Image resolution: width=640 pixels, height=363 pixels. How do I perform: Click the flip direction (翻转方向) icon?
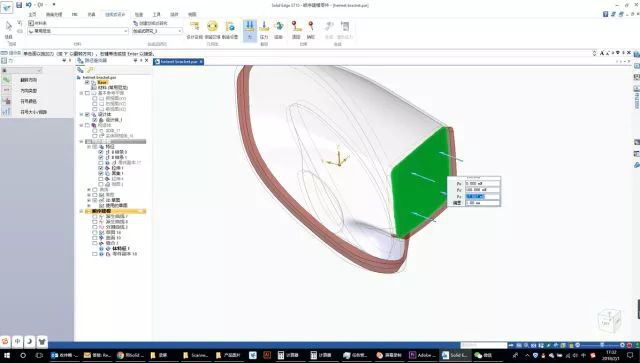coord(7,80)
